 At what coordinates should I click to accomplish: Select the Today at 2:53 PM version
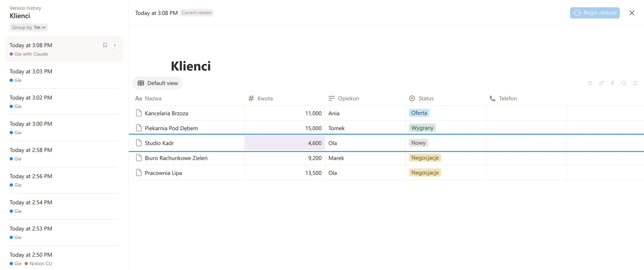pos(64,233)
